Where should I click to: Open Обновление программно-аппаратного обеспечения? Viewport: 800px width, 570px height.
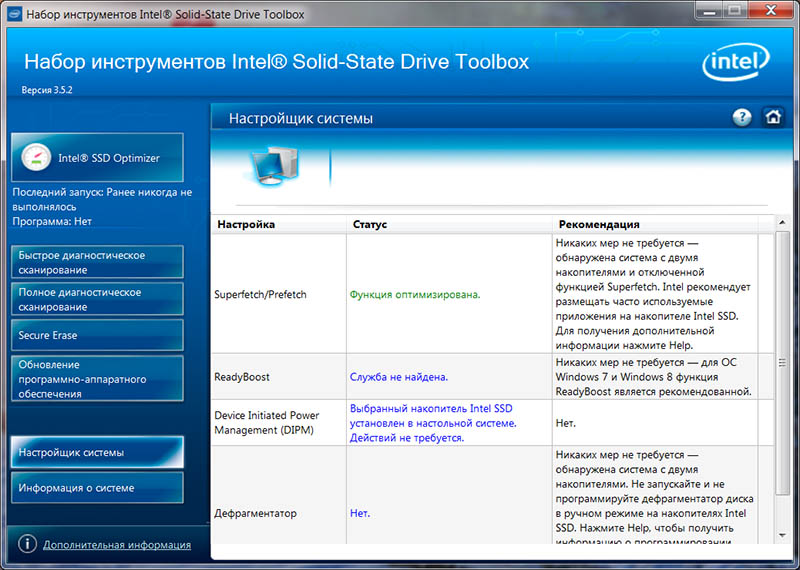coord(97,379)
